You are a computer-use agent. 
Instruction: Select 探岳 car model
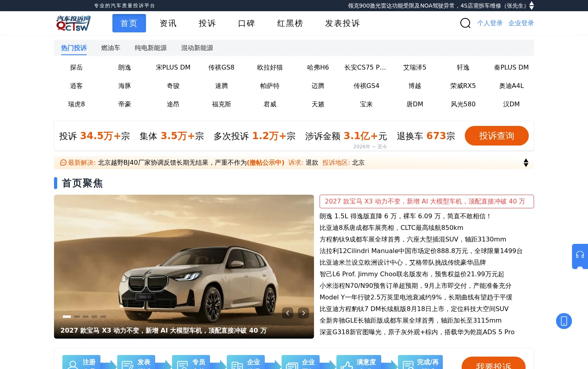[76, 68]
